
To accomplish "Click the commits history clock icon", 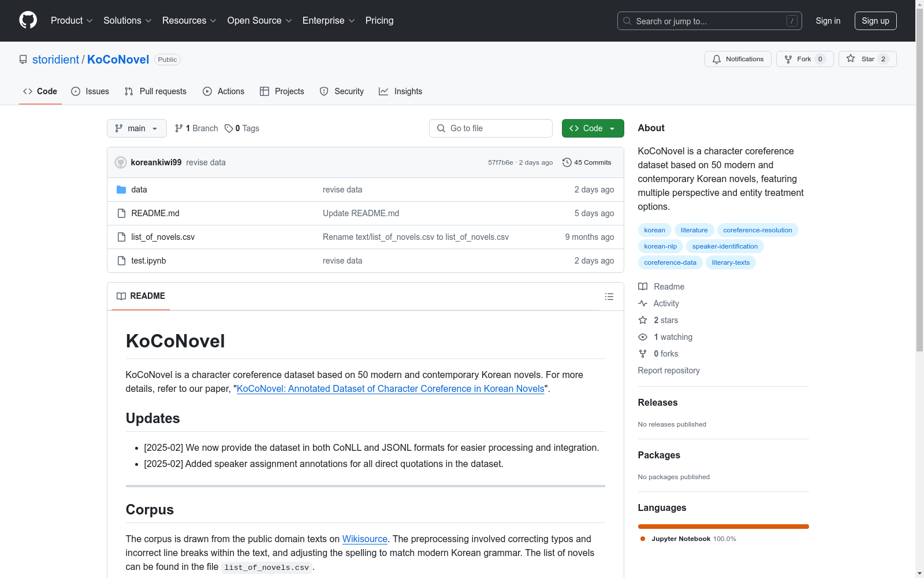I will [x=567, y=162].
